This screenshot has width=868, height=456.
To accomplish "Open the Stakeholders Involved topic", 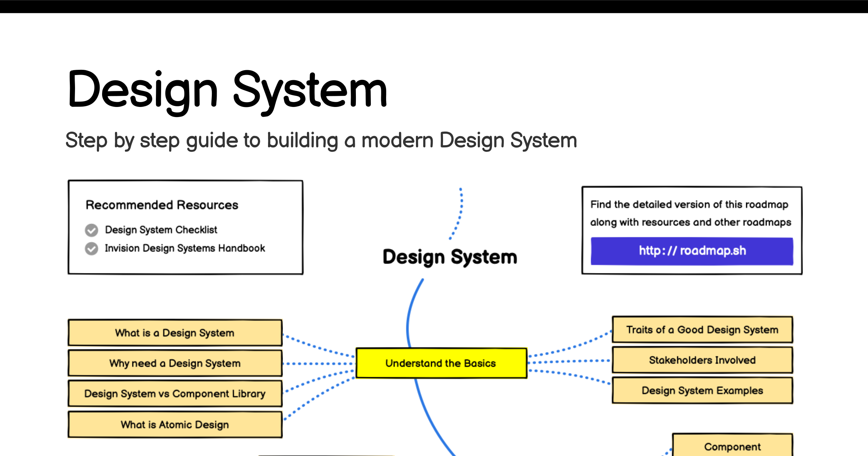I will click(702, 360).
